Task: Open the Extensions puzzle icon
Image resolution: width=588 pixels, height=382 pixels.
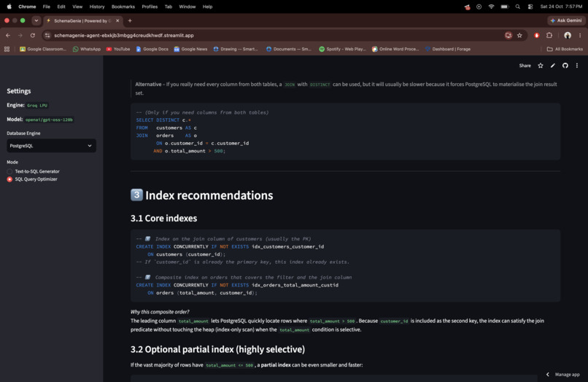Action: [x=549, y=35]
